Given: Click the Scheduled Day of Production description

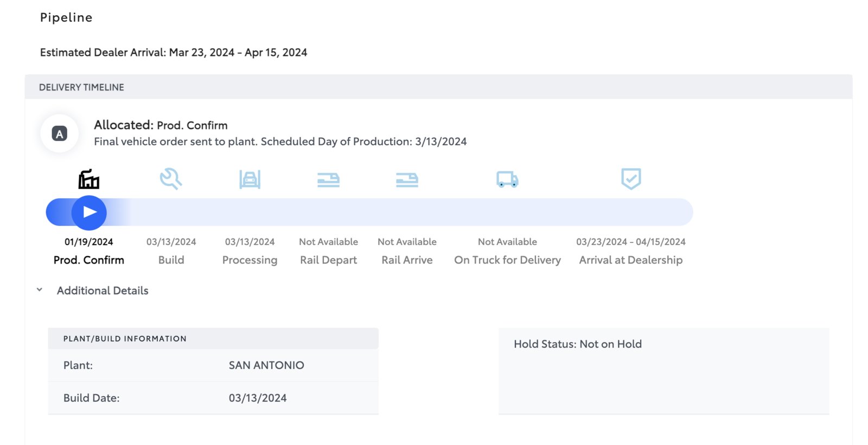Looking at the screenshot, I should [280, 141].
